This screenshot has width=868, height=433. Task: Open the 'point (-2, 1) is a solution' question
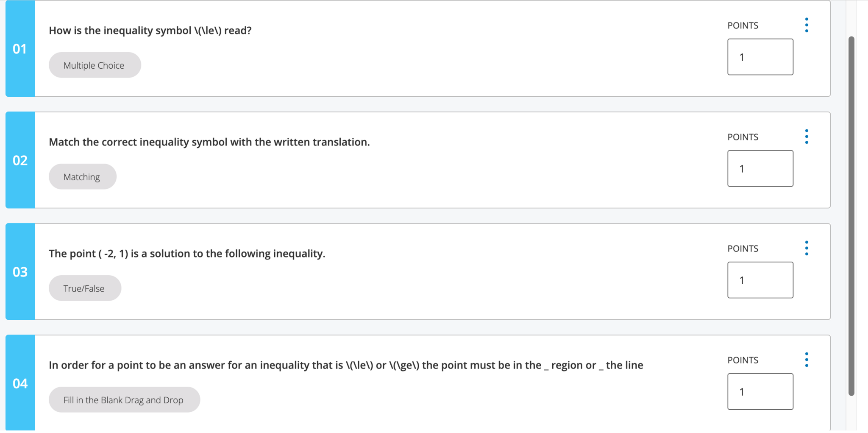pyautogui.click(x=186, y=254)
